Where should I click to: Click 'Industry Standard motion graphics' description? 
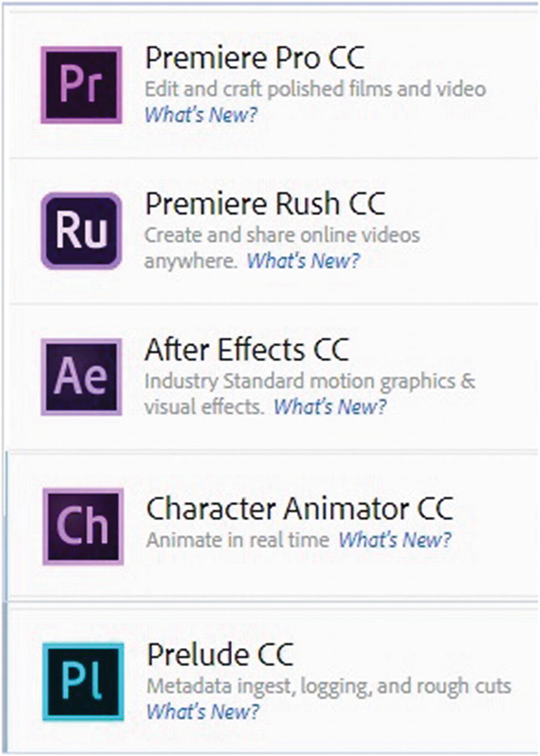point(310,381)
